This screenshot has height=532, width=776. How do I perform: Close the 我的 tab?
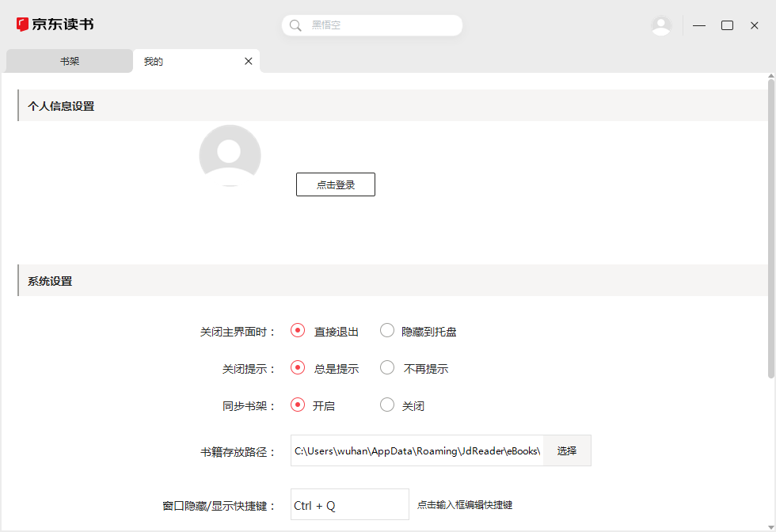(248, 61)
